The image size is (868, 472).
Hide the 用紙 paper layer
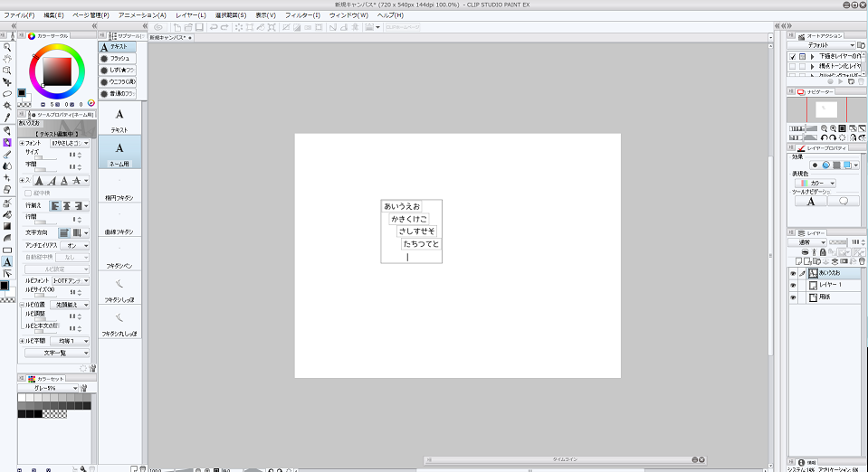click(793, 297)
